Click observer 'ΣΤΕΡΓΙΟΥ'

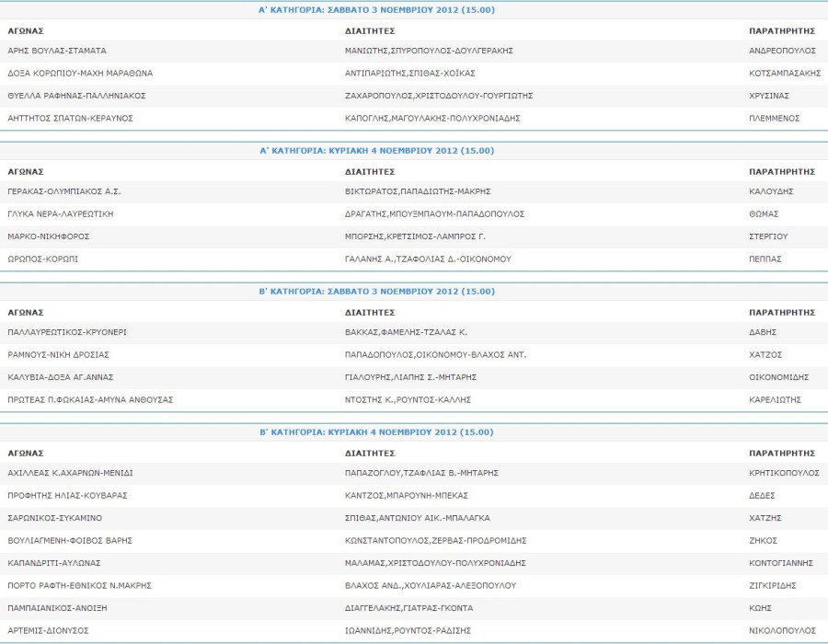(x=768, y=237)
